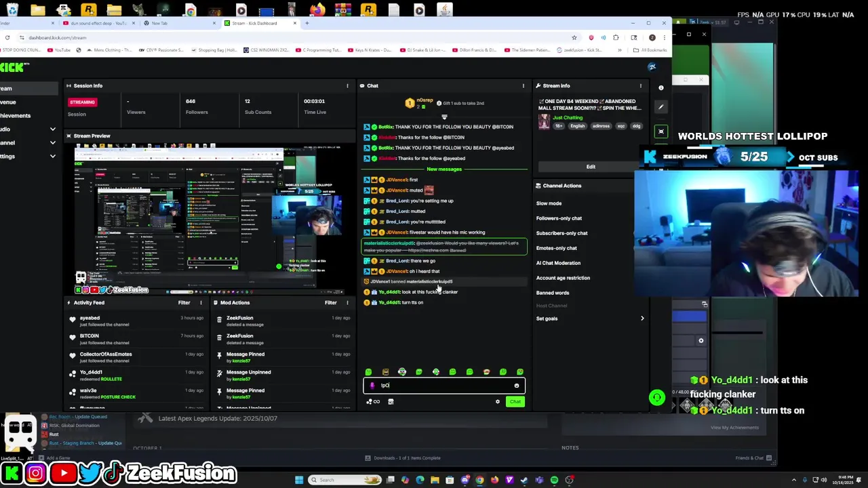The height and width of the screenshot is (488, 868).
Task: Expand the Channel sidebar section chevron
Action: [x=52, y=142]
